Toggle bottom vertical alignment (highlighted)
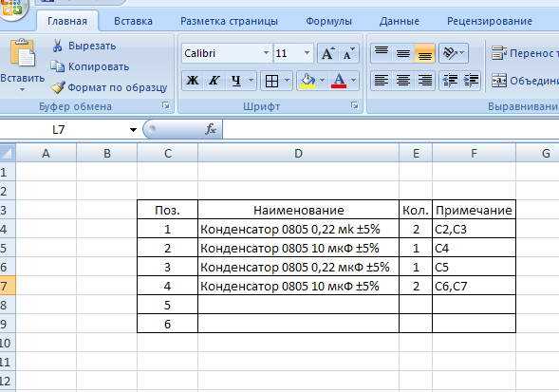This screenshot has width=559, height=392. coord(424,53)
